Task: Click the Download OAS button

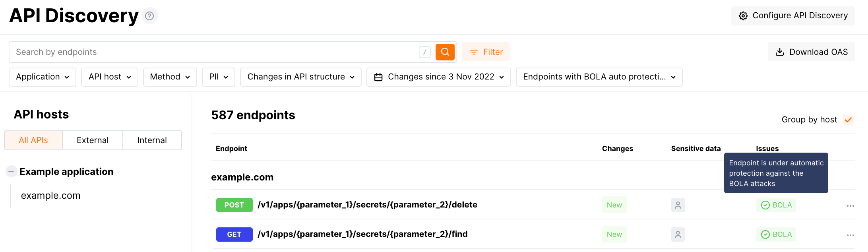Action: 812,52
